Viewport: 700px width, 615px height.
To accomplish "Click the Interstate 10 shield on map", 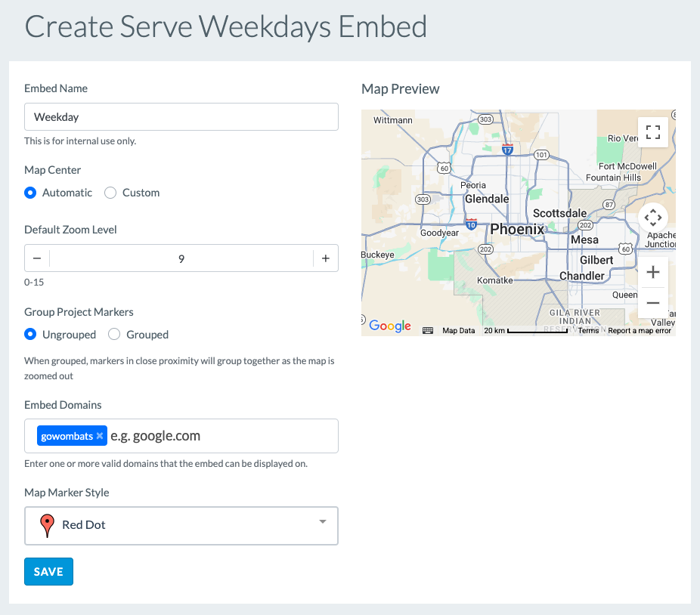I will (471, 224).
